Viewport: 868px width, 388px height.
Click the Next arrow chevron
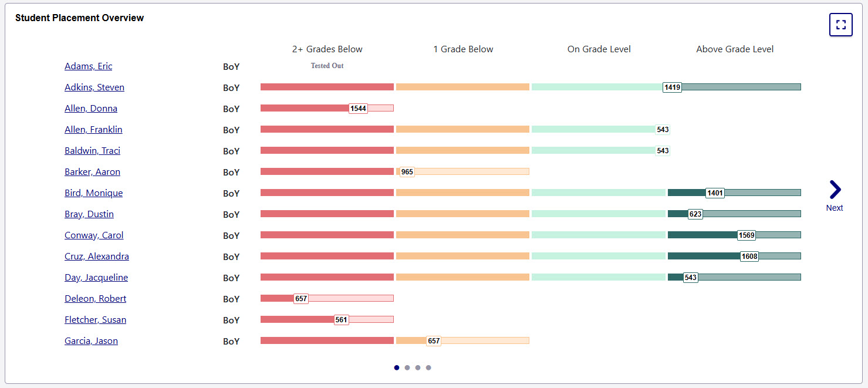tap(835, 190)
